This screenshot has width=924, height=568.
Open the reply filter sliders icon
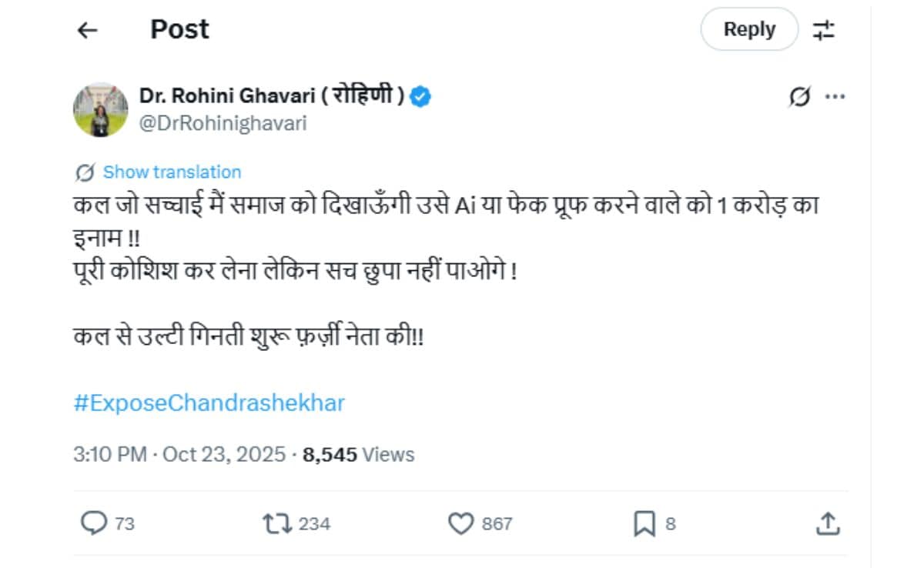click(823, 30)
